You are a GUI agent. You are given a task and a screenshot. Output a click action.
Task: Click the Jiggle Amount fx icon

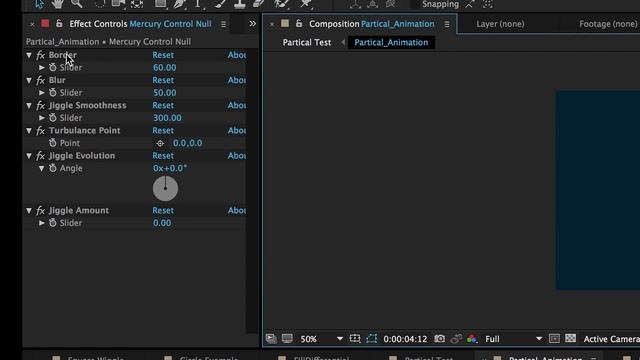[40, 211]
